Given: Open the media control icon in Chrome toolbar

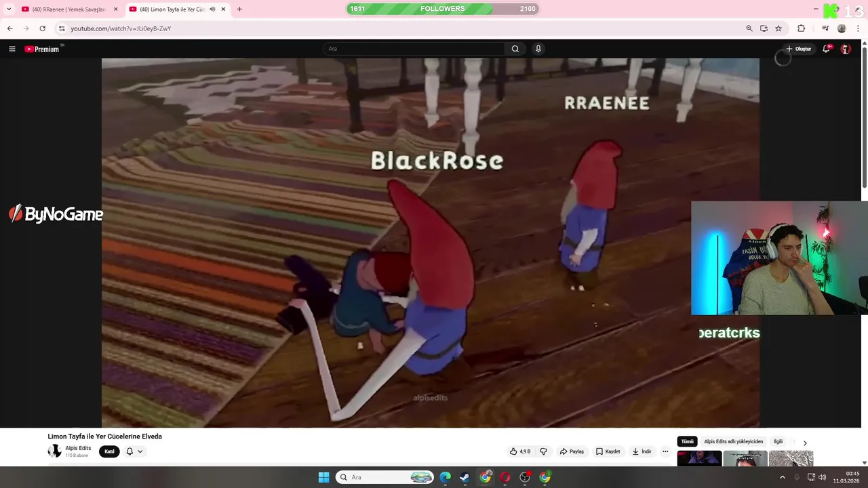Looking at the screenshot, I should [x=825, y=28].
